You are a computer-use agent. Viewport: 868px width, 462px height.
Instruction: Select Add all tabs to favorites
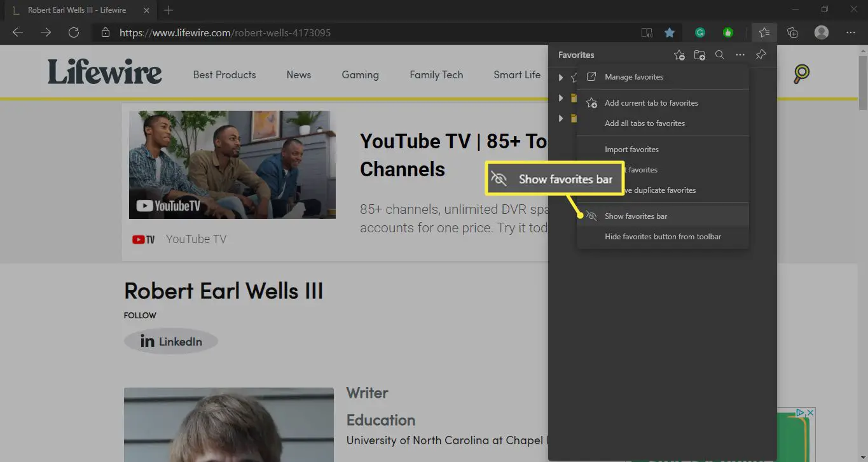click(x=663, y=123)
